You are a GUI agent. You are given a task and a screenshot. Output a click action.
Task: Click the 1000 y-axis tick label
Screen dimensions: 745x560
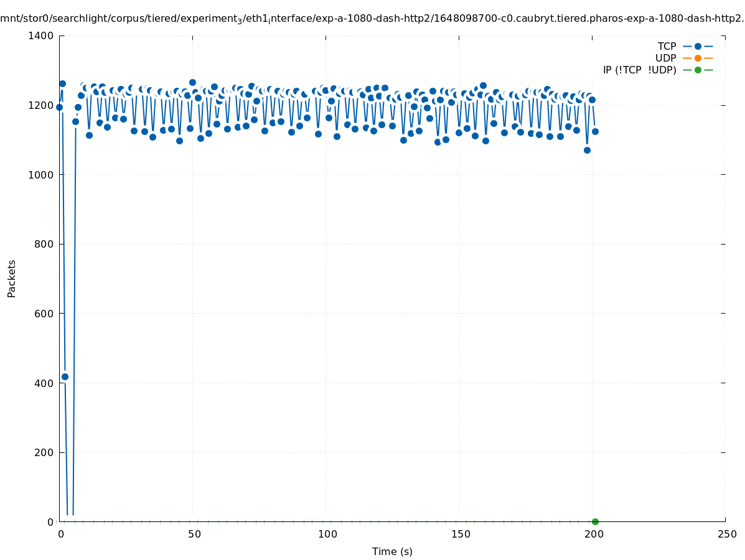[40, 175]
